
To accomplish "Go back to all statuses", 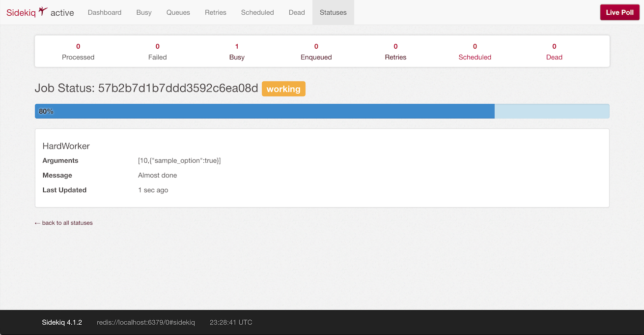I will tap(64, 223).
